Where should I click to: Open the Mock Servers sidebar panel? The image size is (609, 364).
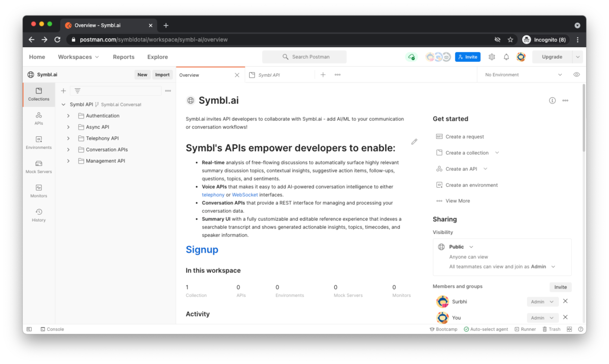[x=39, y=167]
